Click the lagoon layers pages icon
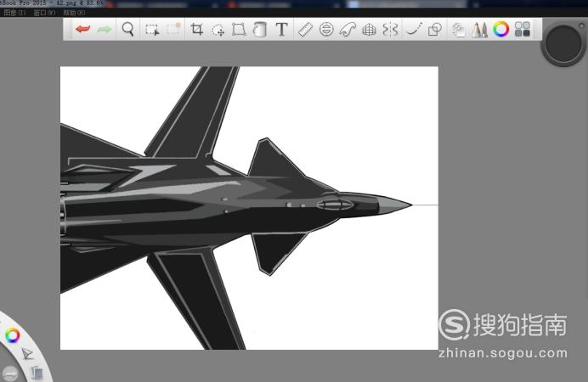588x382 pixels. point(37,372)
